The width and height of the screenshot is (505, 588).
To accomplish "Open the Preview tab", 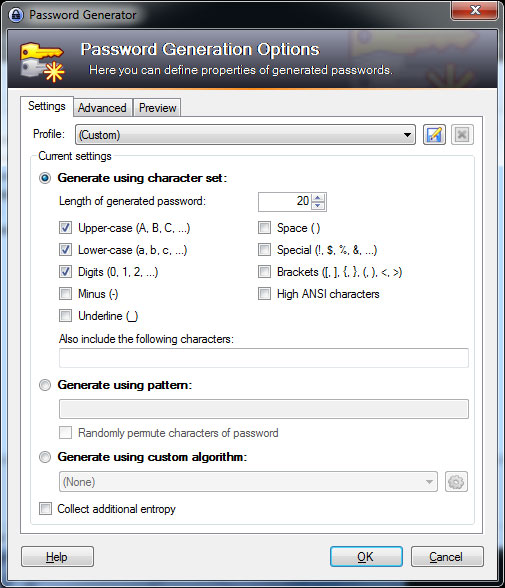I will (157, 108).
